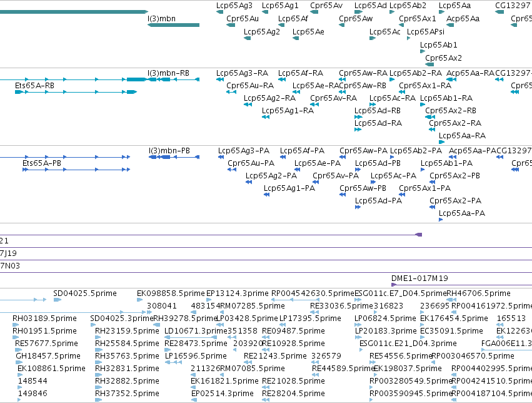Select the Lcp65Ag3 gene label
Viewport: 532px width, 403px height.
coord(234,6)
